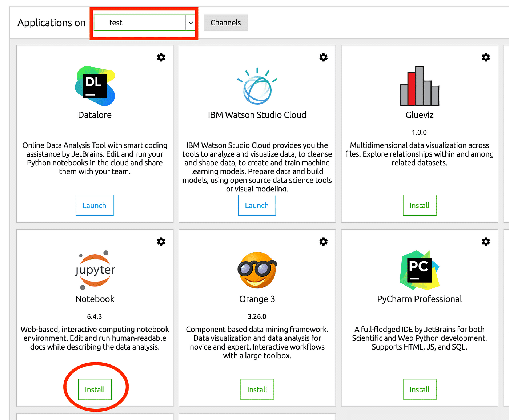
Task: Install Glueviz 1.0.0
Action: (x=420, y=205)
